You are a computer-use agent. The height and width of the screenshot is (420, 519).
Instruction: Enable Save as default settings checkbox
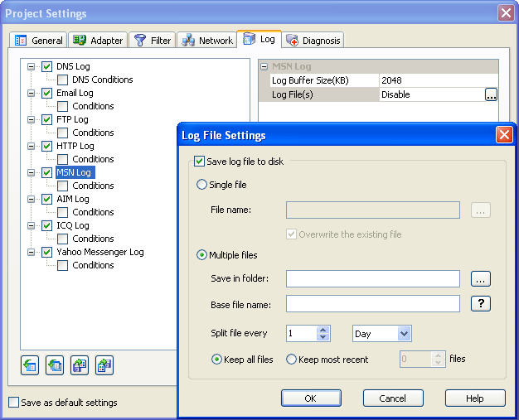coord(13,403)
